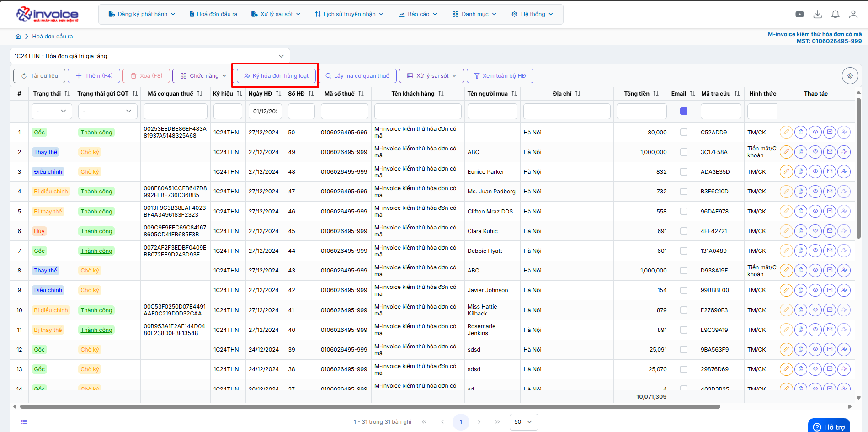Open the Trạng thái gửi CQT filter dropdown

coord(107,111)
